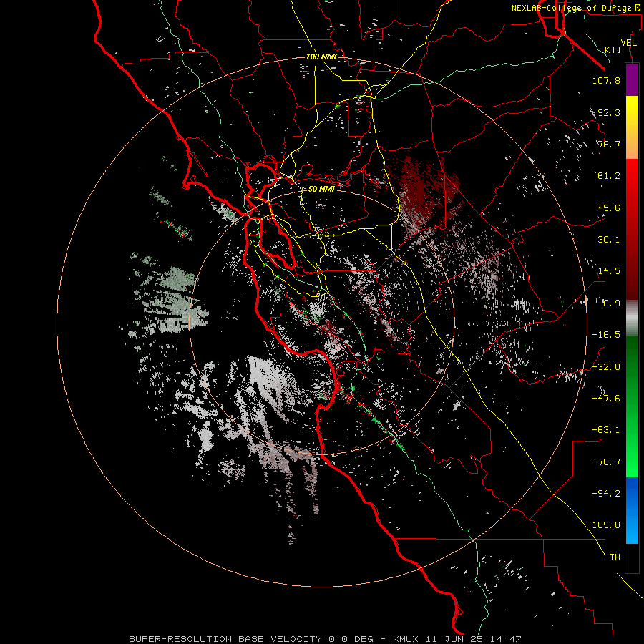This screenshot has height=644, width=644.
Task: Pick the blue segment of velocity scale
Action: click(632, 510)
